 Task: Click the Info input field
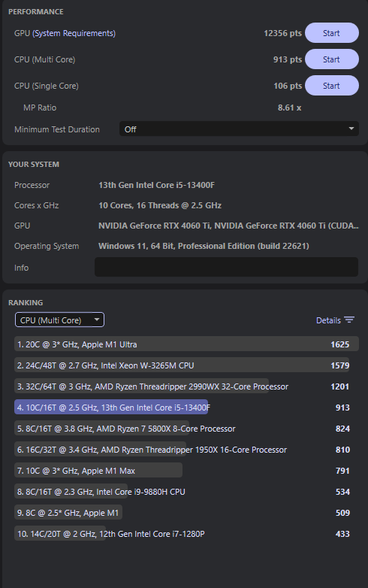pos(226,267)
